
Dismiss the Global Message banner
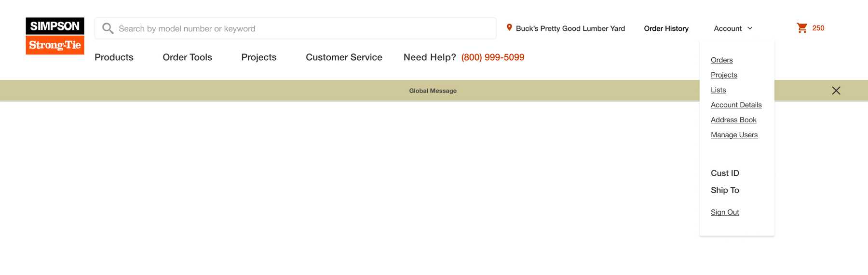(x=836, y=91)
